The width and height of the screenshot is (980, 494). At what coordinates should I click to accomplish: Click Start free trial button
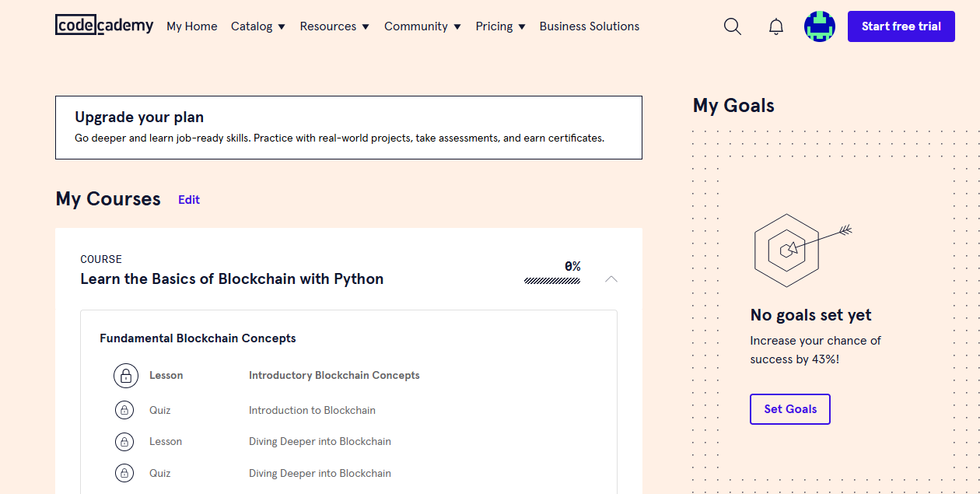[901, 26]
